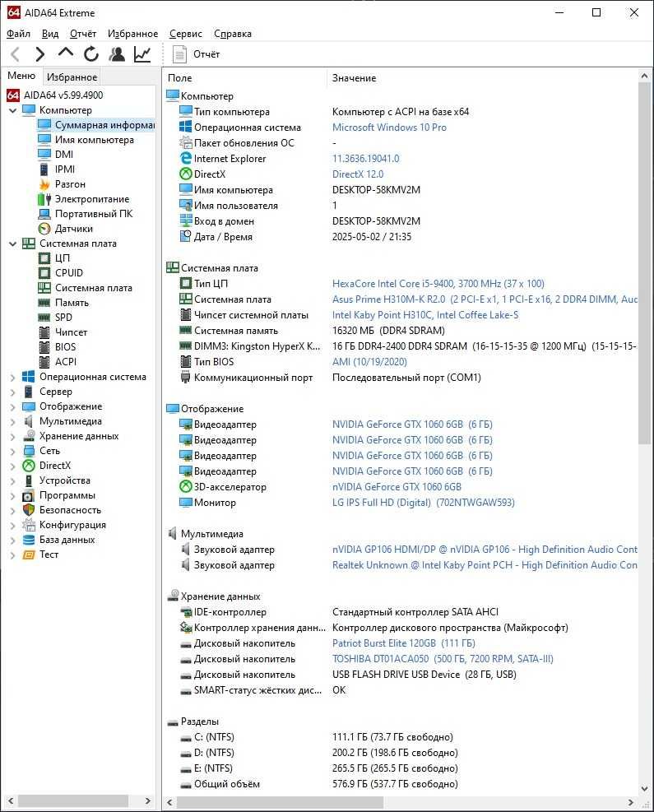Viewport: 654px width, 812px height.
Task: Open the Избранное menu in menu bar
Action: tap(132, 34)
